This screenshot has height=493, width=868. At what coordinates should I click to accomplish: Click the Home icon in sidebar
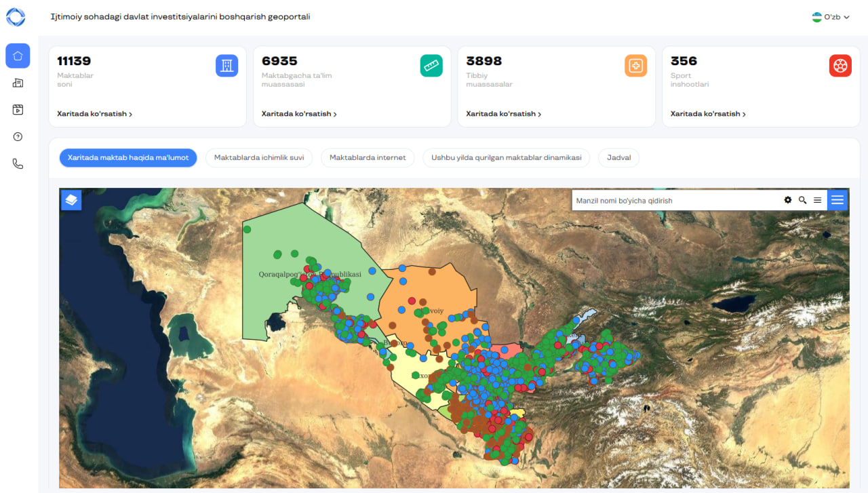tap(18, 56)
